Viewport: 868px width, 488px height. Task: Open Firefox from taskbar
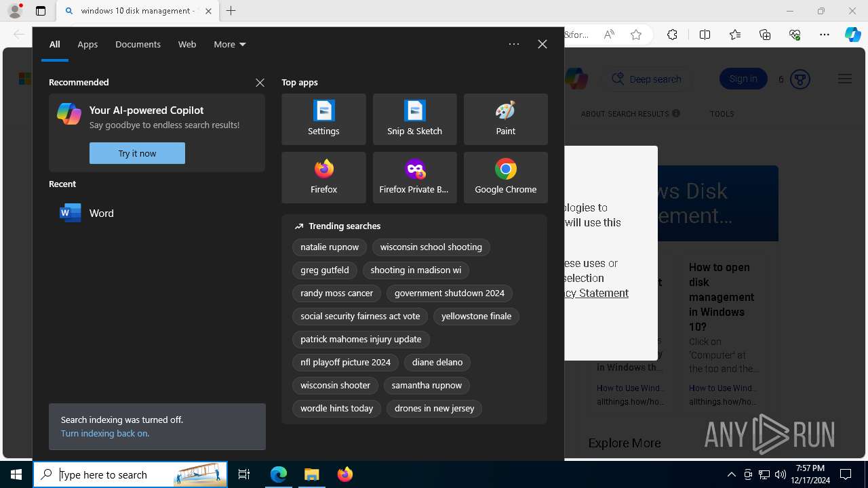click(x=344, y=474)
